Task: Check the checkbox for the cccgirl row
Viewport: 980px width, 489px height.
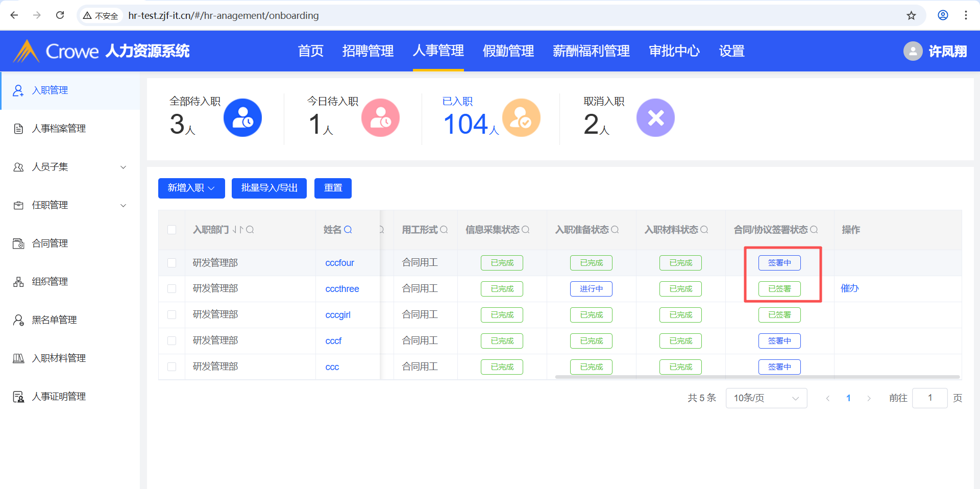Action: point(172,315)
